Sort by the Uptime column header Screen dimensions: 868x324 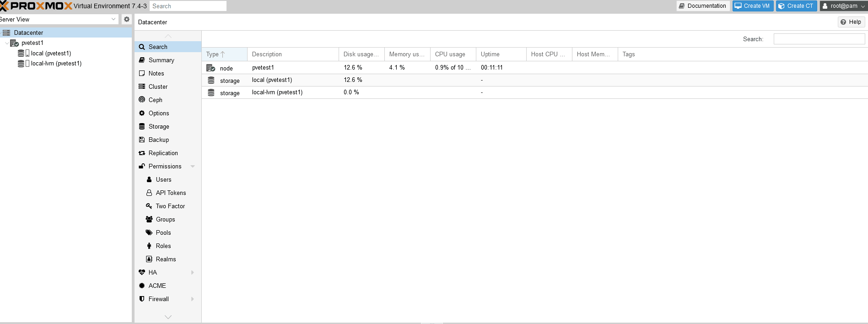(501, 54)
